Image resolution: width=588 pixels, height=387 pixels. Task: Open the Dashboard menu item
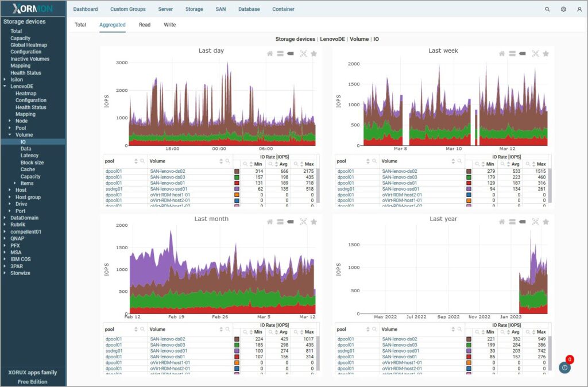point(86,9)
